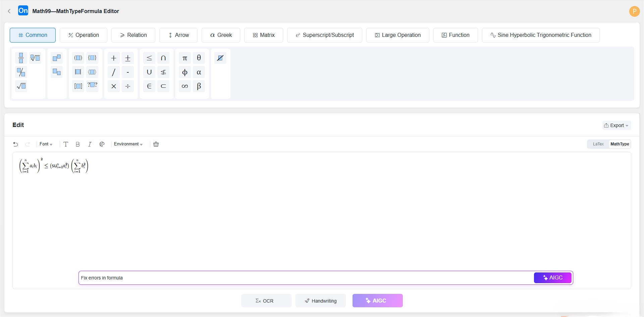Viewport: 644px width, 317px height.
Task: Open the user profile avatar P
Action: click(634, 11)
